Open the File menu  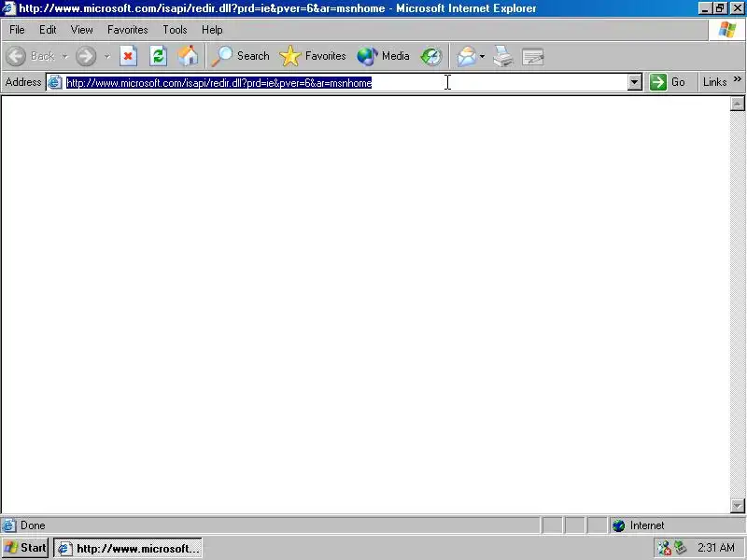[17, 30]
